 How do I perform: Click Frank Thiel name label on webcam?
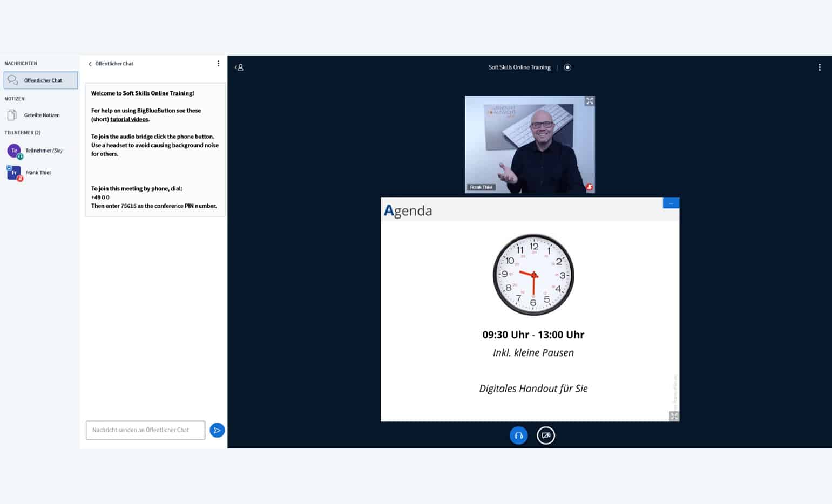[x=481, y=187]
